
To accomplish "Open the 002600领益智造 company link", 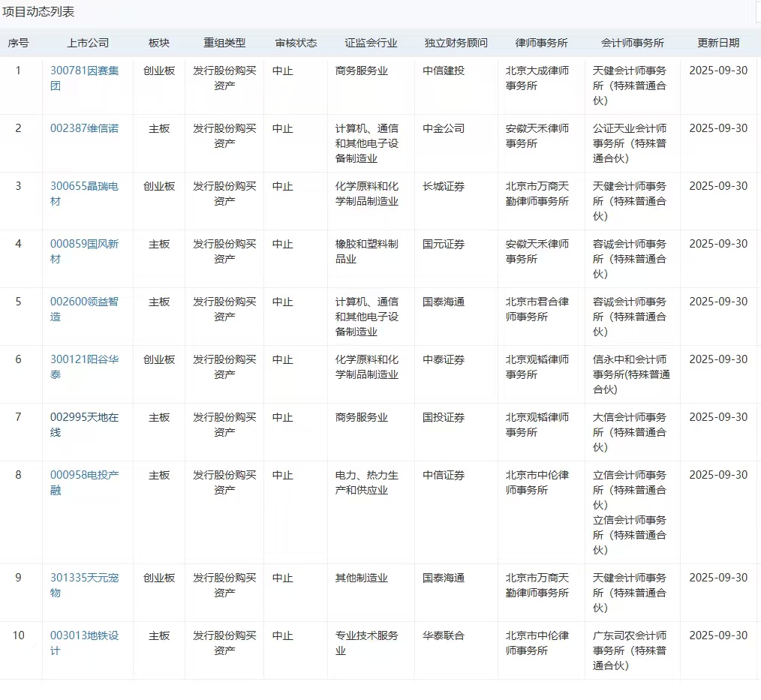I will [85, 309].
